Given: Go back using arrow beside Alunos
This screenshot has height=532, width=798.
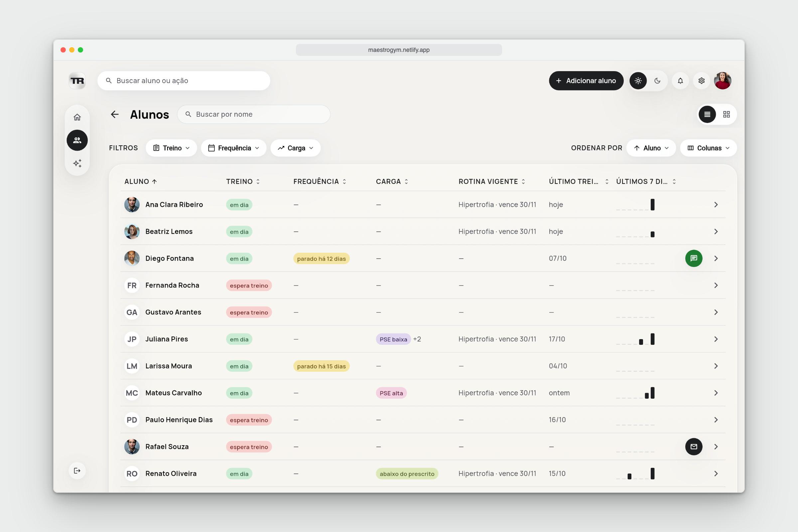Looking at the screenshot, I should 115,114.
